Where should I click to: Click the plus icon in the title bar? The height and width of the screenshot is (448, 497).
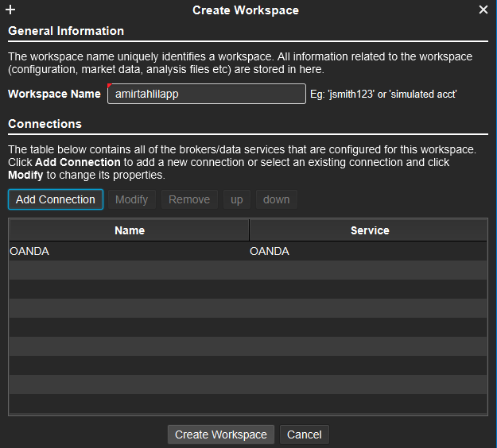tap(10, 10)
